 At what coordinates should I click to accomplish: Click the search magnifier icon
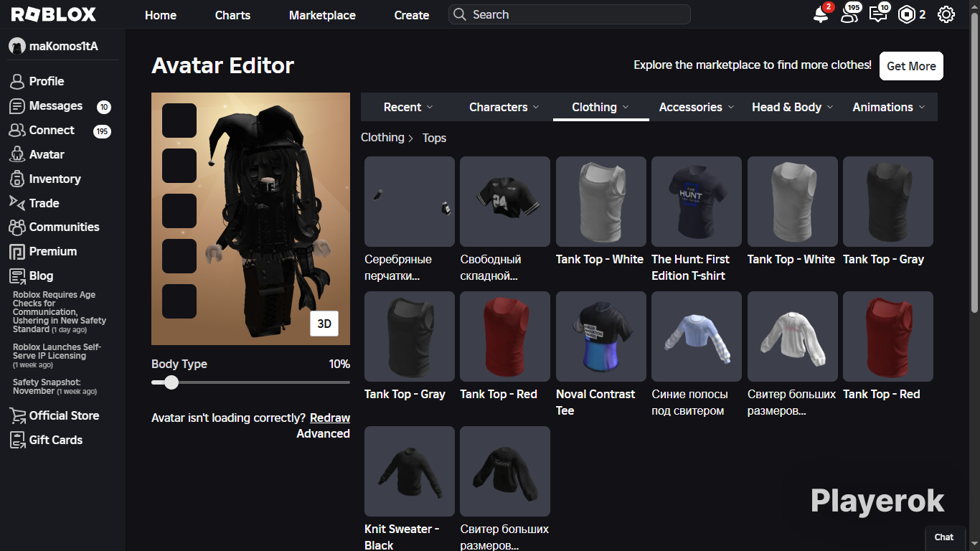[460, 14]
